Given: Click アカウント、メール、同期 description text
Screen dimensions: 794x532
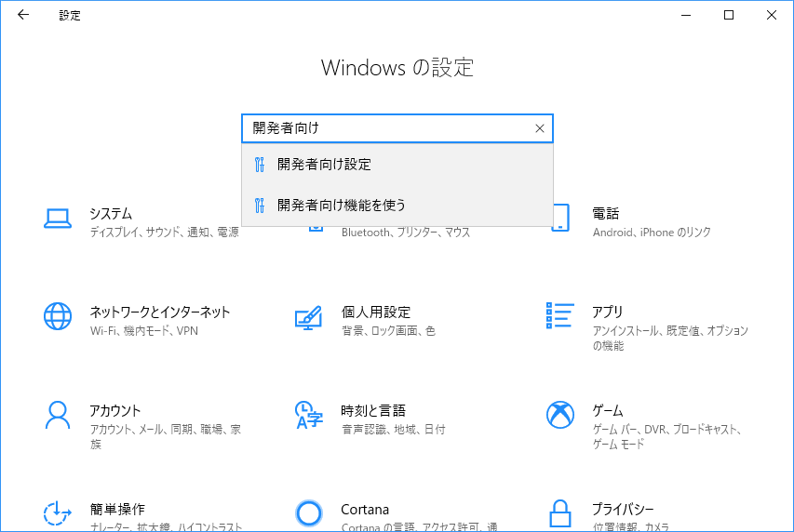Looking at the screenshot, I should (166, 437).
